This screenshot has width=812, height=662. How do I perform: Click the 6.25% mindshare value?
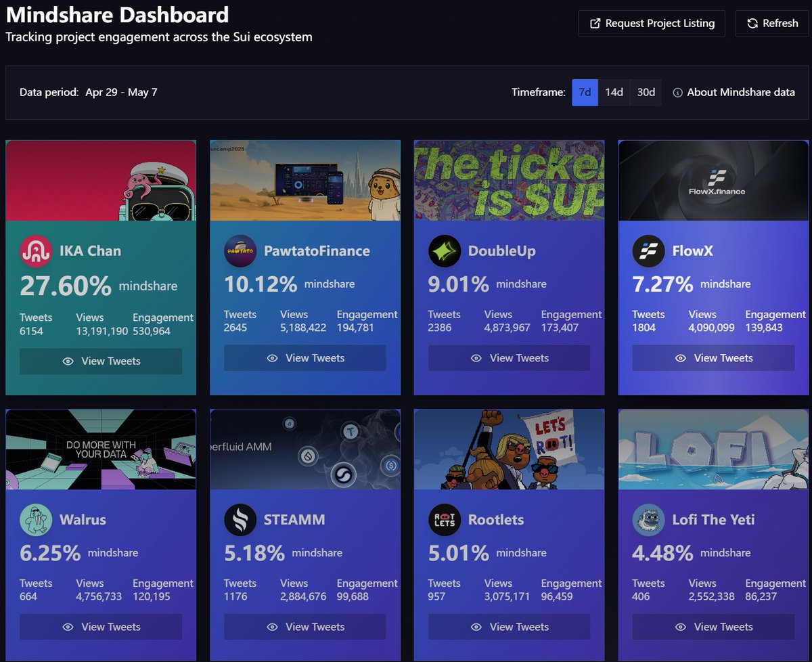[x=50, y=552]
